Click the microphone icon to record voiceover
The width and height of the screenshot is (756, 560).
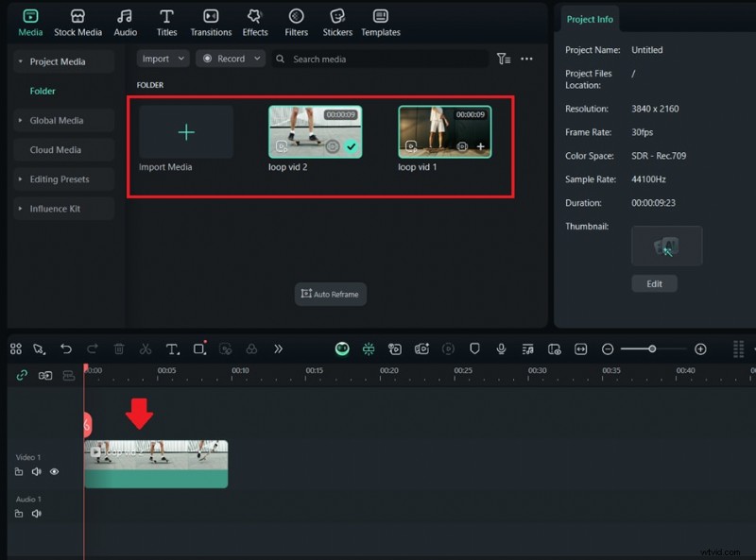(x=501, y=348)
